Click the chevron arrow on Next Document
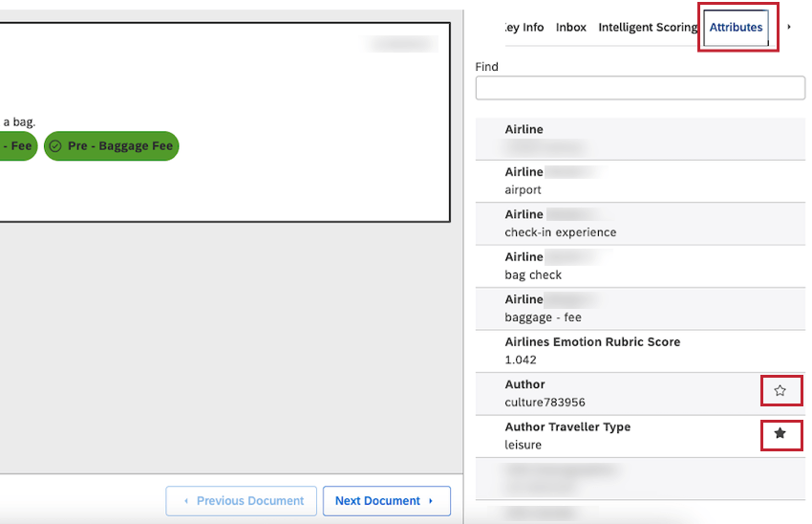 [x=431, y=501]
